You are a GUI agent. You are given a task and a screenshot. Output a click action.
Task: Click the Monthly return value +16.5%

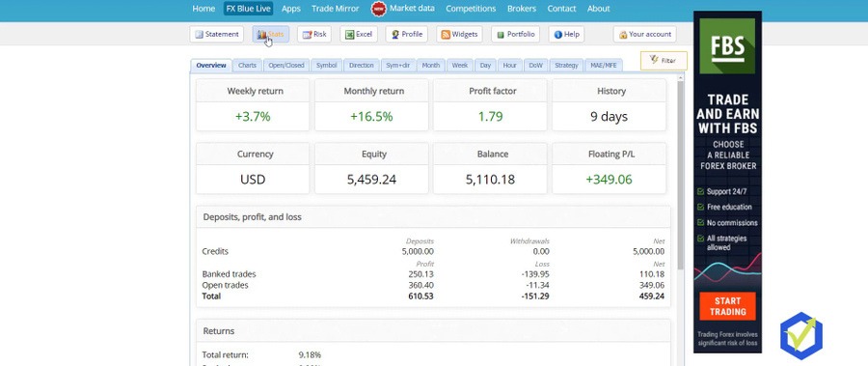(371, 117)
